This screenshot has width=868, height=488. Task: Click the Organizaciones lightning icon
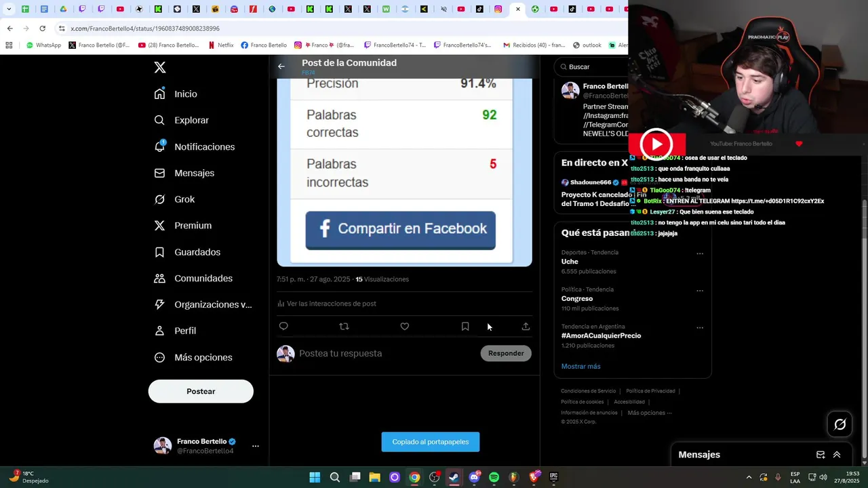(x=159, y=304)
